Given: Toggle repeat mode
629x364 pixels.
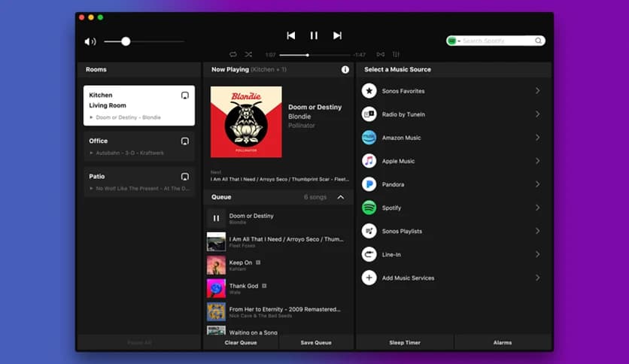Looking at the screenshot, I should (x=233, y=54).
